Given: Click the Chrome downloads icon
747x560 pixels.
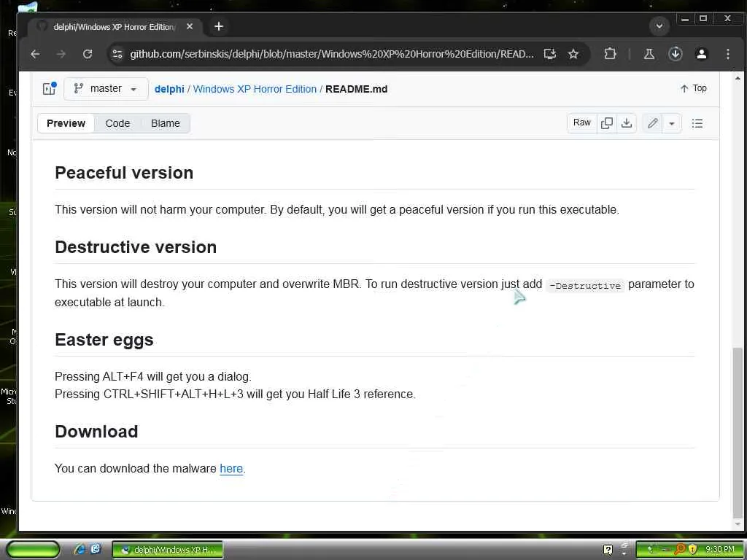Looking at the screenshot, I should 676,54.
